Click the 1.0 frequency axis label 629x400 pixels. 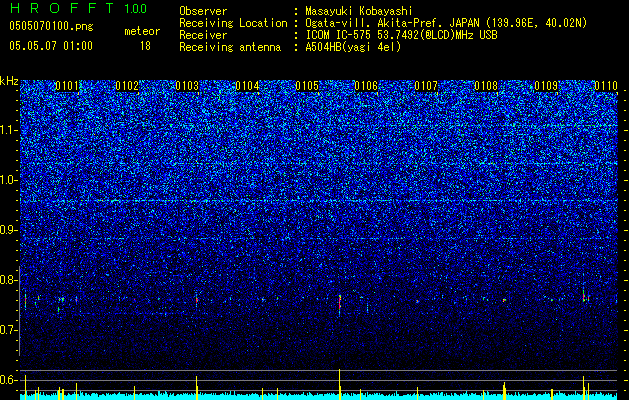pyautogui.click(x=9, y=180)
